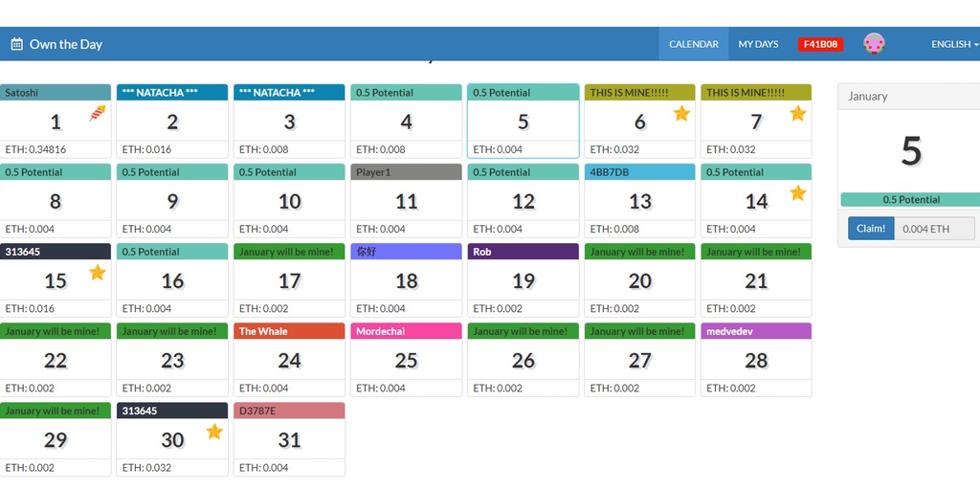Screen dimensions: 980x490
Task: Click the Satoshi header on day 1
Action: [56, 93]
